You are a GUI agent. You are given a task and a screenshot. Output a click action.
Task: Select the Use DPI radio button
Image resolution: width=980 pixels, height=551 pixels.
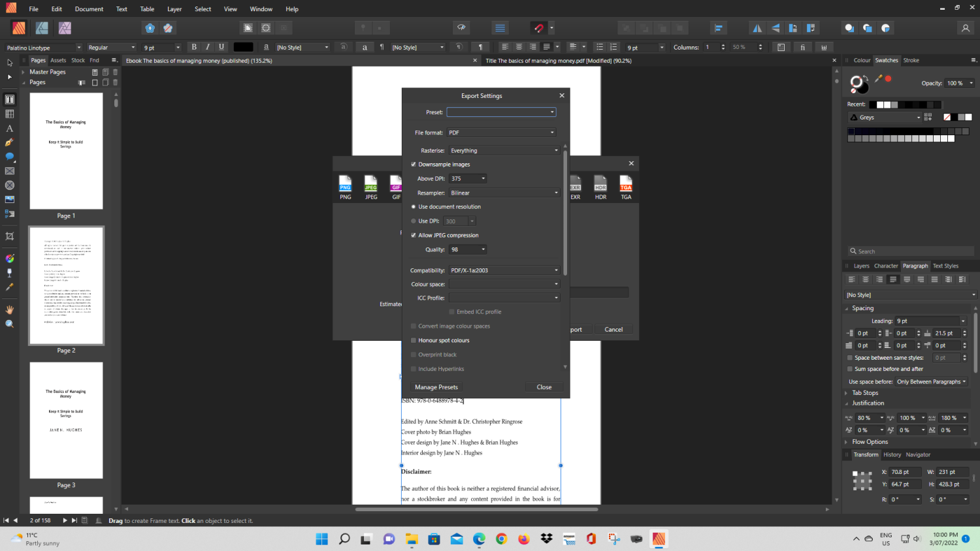(413, 221)
